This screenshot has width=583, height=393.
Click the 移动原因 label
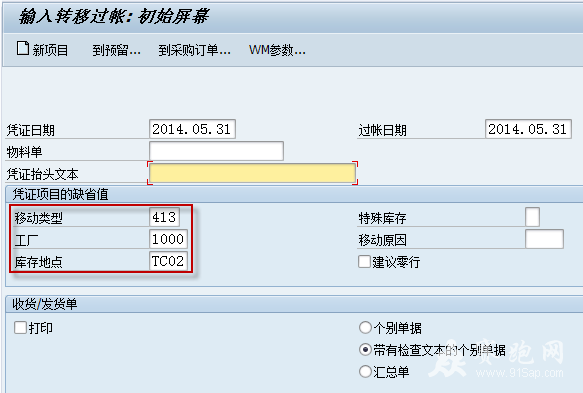[382, 240]
